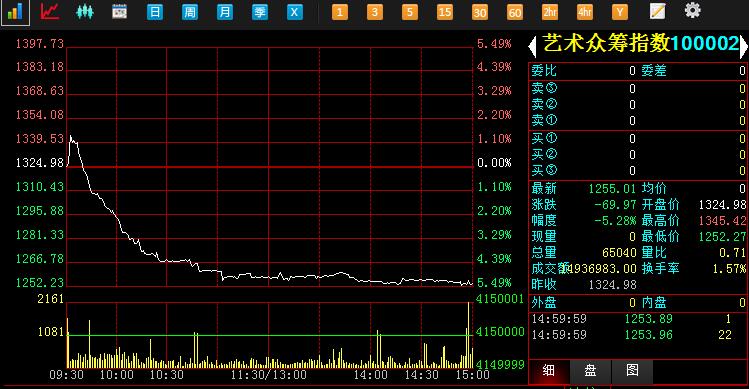Select the bar chart icon in toolbar
This screenshot has width=749, height=389.
coord(15,11)
